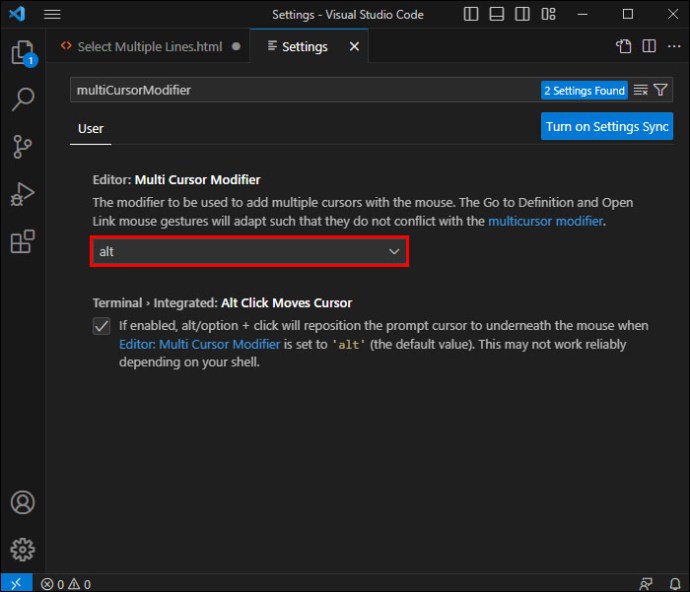690x592 pixels.
Task: Open the Explorer view in activity bar
Action: (23, 53)
